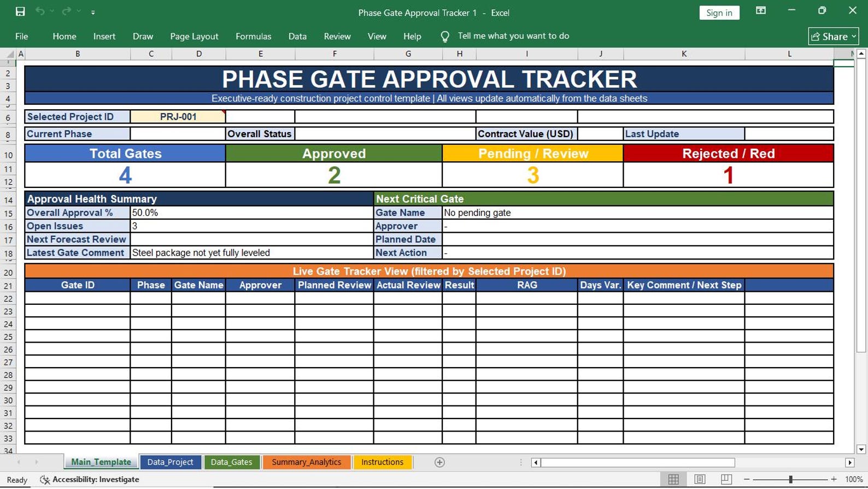The height and width of the screenshot is (489, 868).
Task: Click horizontal scrollbar left arrow
Action: [536, 463]
